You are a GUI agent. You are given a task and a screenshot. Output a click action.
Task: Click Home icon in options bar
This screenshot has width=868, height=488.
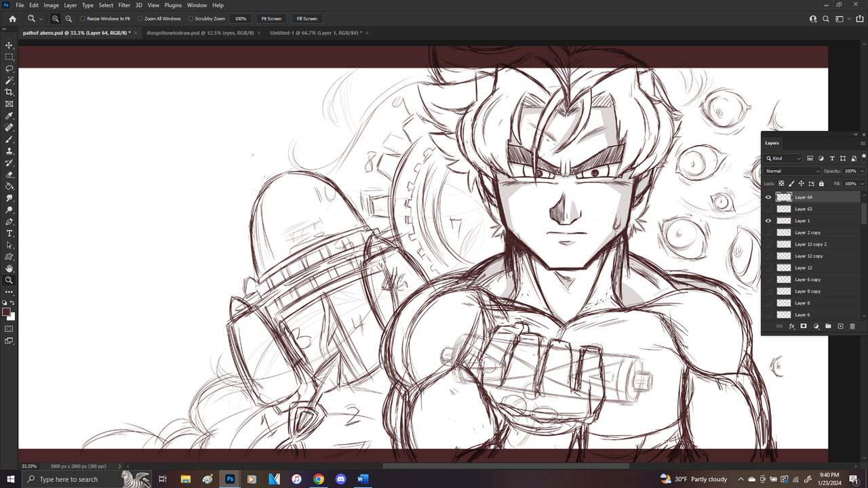[12, 18]
